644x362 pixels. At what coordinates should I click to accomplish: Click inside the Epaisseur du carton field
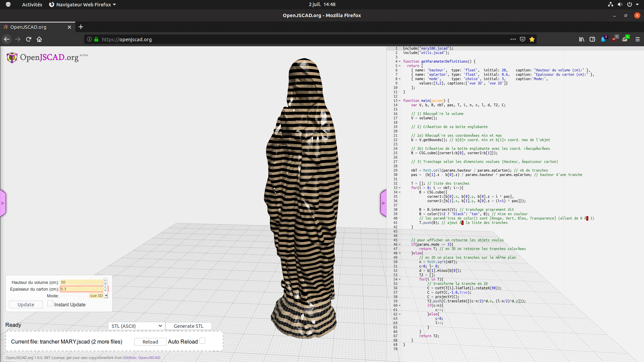tap(80, 289)
